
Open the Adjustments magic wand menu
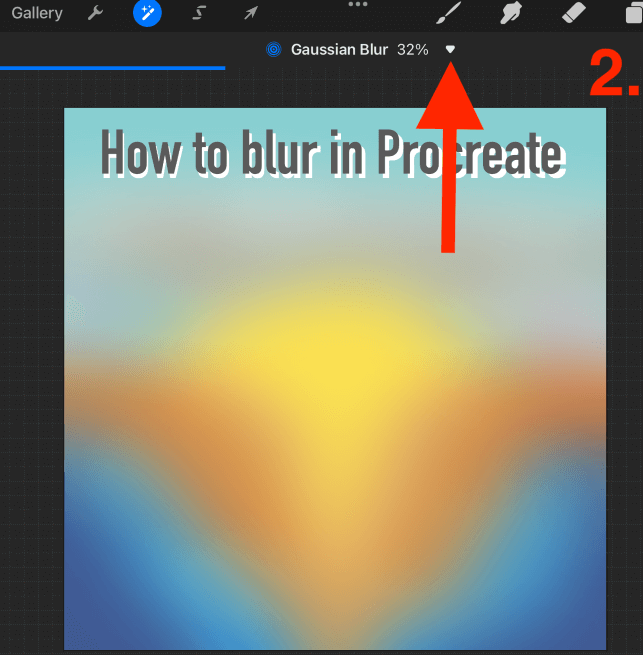(x=147, y=13)
